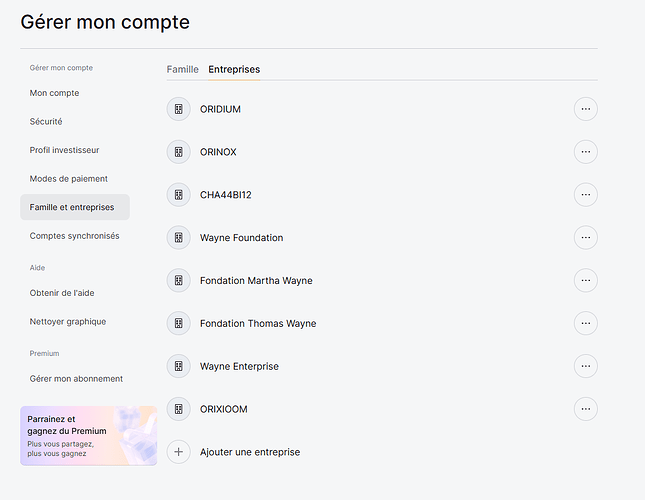Select the Wayne Enterprise row name
Viewport: 645px width, 500px height.
coord(239,366)
